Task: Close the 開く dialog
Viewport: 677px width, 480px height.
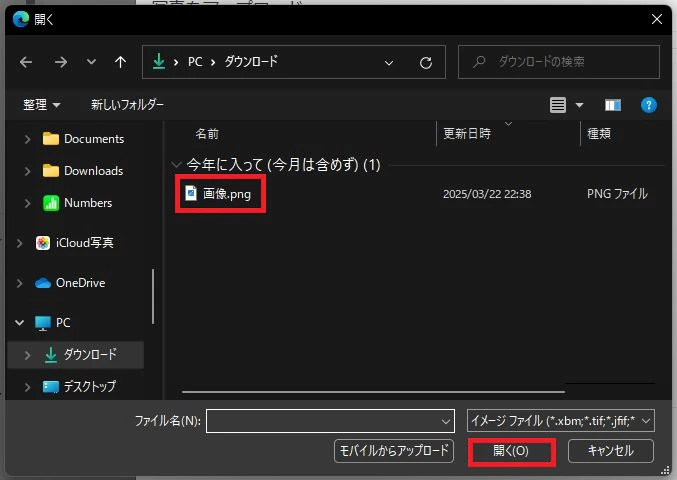Action: click(x=657, y=19)
